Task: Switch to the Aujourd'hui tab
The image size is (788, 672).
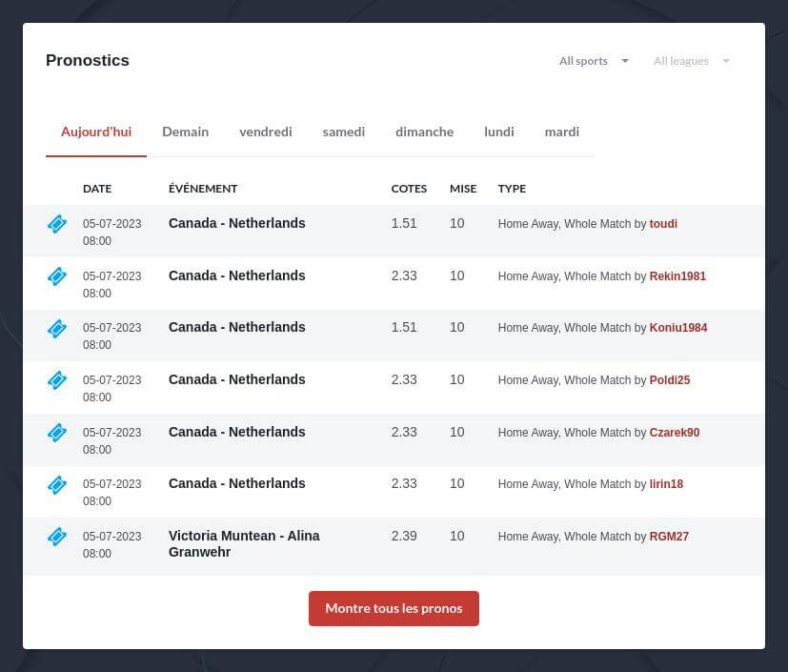Action: click(x=96, y=132)
